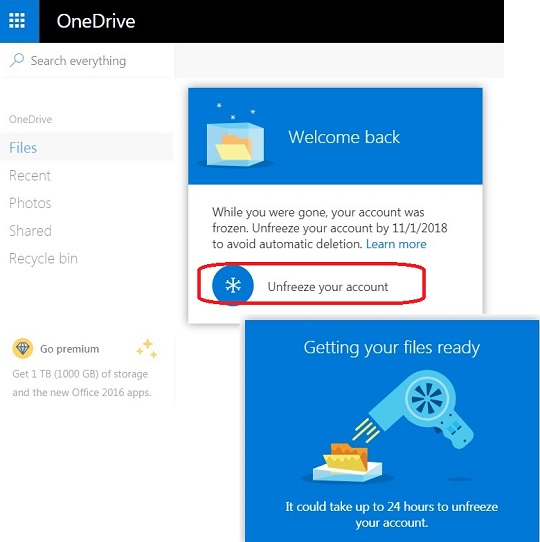Viewport: 540px width, 542px height.
Task: Open the app launcher grid icon
Action: point(17,21)
